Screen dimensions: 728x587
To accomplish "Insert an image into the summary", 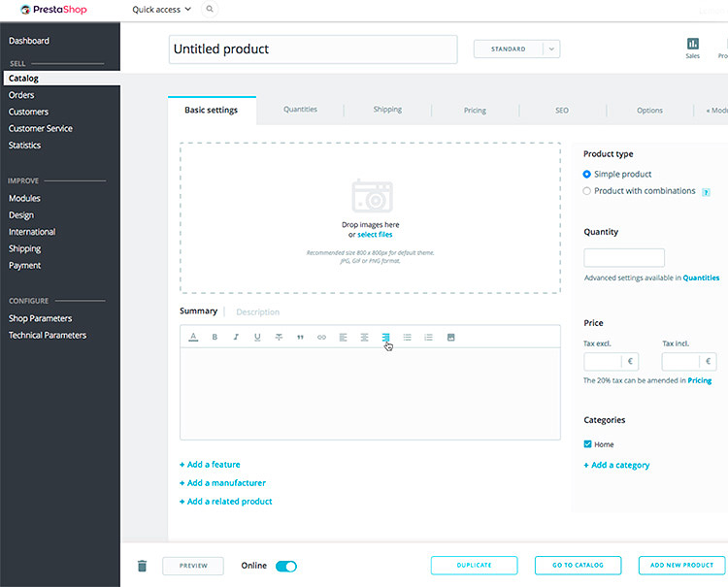I will 450,338.
